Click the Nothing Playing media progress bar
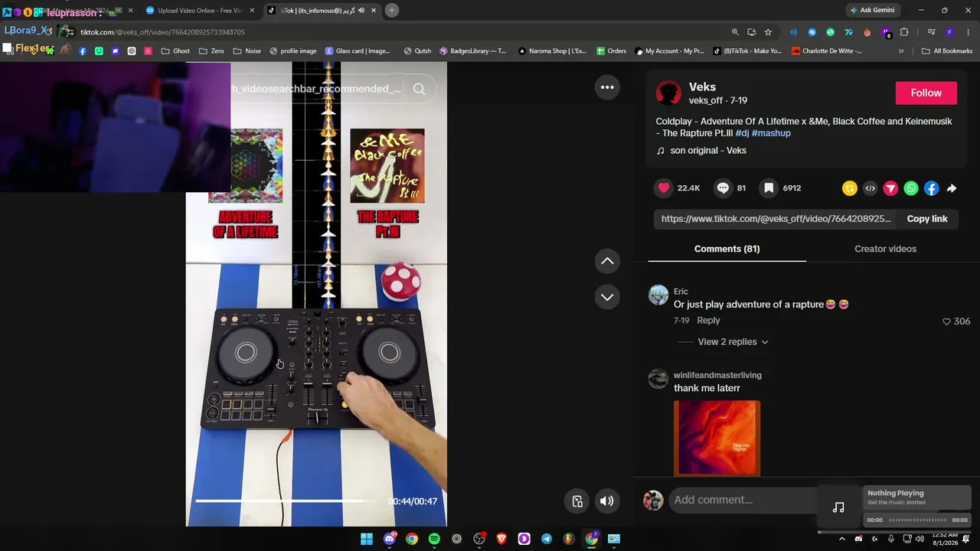Viewport: 980px width, 551px height. coord(917,520)
